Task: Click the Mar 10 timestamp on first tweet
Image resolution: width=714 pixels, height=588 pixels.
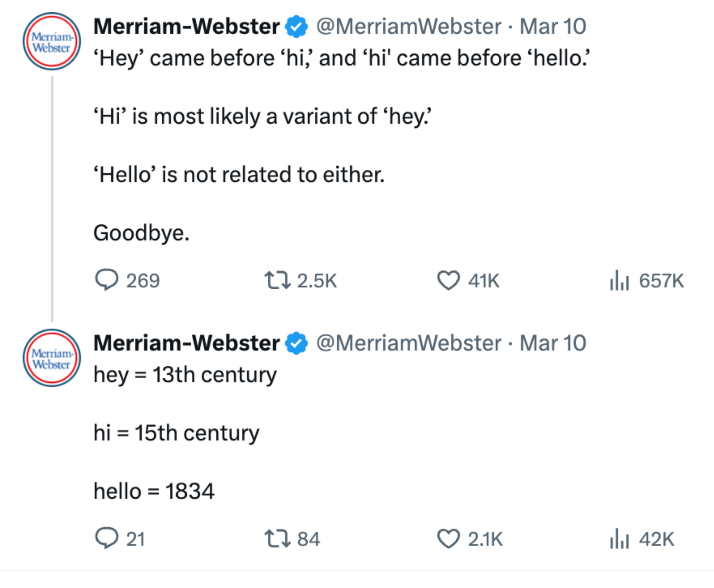Action: tap(553, 26)
